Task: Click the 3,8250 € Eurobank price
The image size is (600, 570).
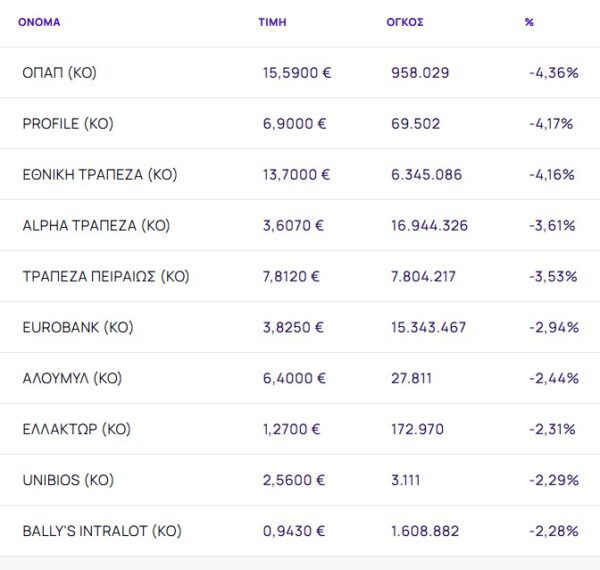Action: pos(293,328)
